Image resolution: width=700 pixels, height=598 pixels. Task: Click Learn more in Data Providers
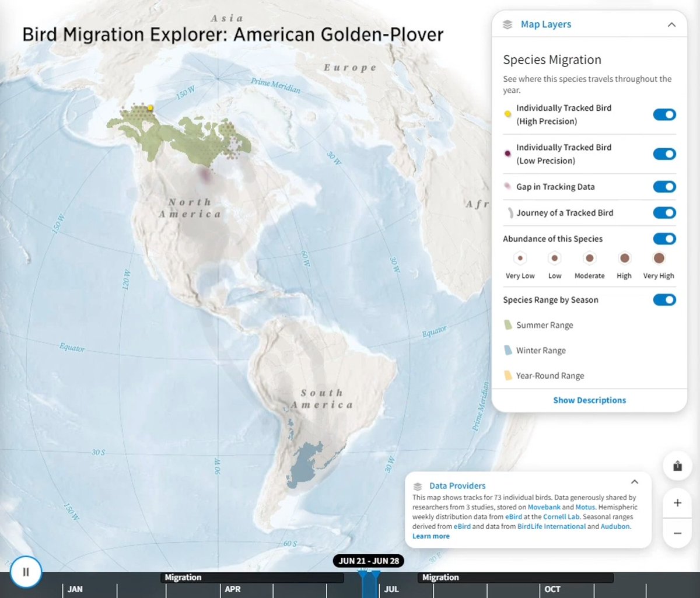click(431, 536)
